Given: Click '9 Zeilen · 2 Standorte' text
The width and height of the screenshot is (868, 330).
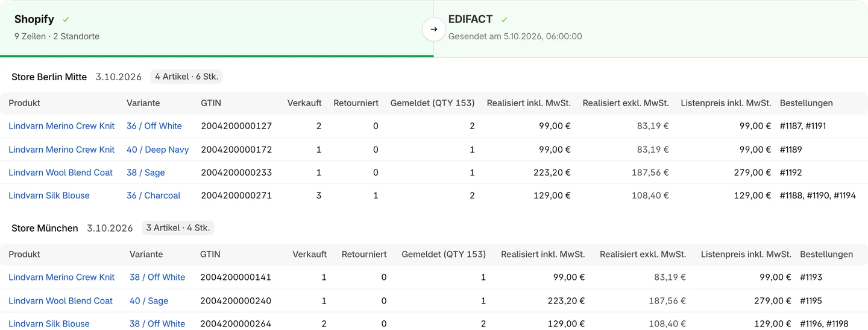Looking at the screenshot, I should (x=57, y=36).
